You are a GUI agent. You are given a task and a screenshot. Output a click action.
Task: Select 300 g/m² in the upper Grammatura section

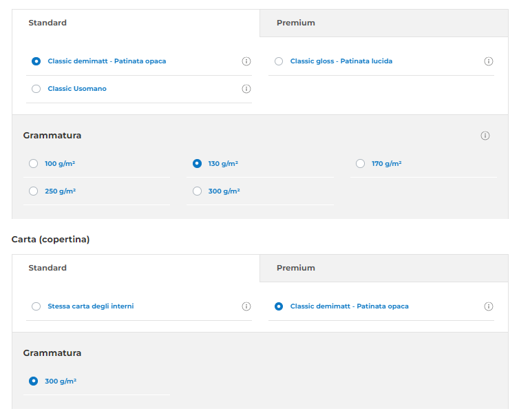(198, 191)
